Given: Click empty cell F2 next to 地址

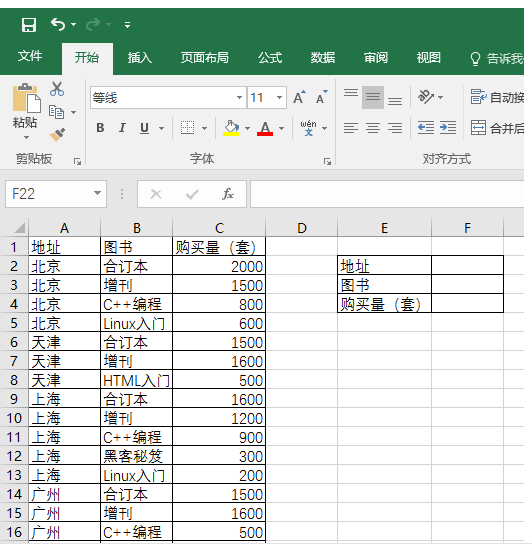Looking at the screenshot, I should click(x=467, y=266).
